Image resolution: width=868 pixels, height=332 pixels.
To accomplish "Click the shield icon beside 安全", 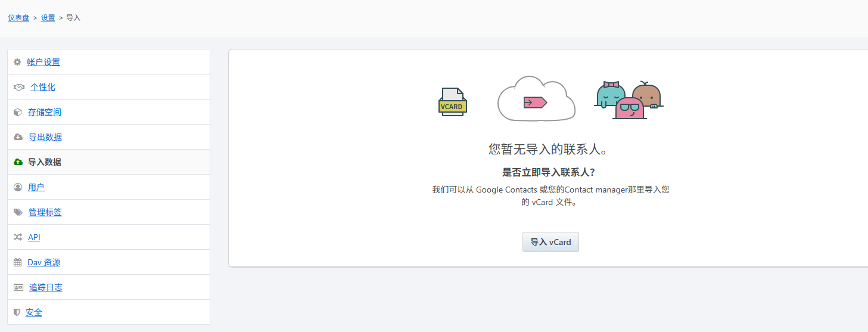I will coord(17,312).
